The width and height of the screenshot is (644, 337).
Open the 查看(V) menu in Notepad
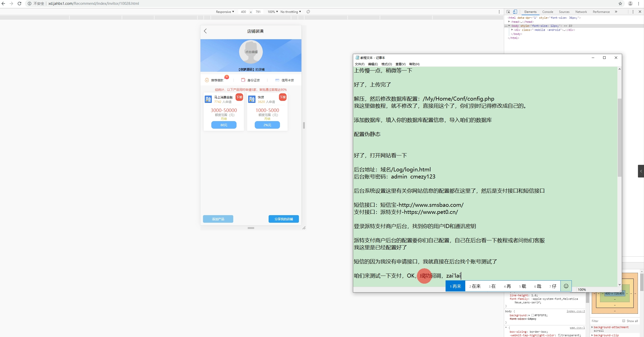pos(400,64)
